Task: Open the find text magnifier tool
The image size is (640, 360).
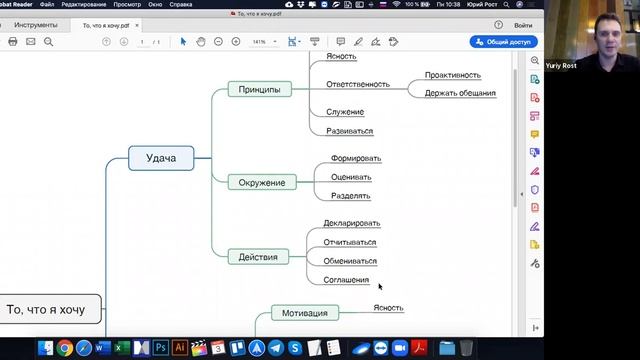Action: pos(49,42)
